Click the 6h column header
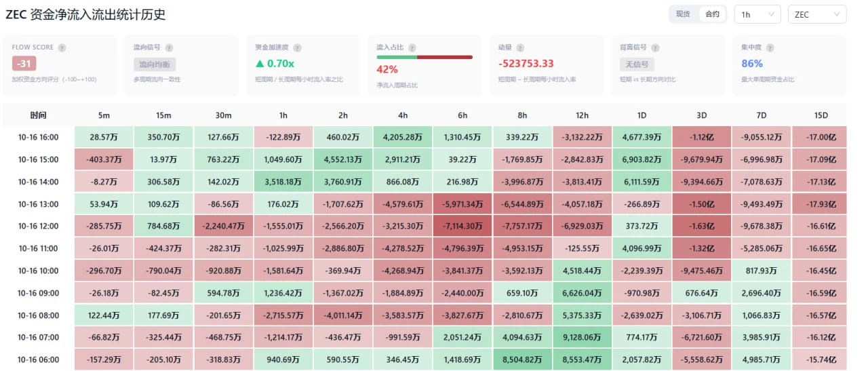The width and height of the screenshot is (868, 371). coord(462,115)
